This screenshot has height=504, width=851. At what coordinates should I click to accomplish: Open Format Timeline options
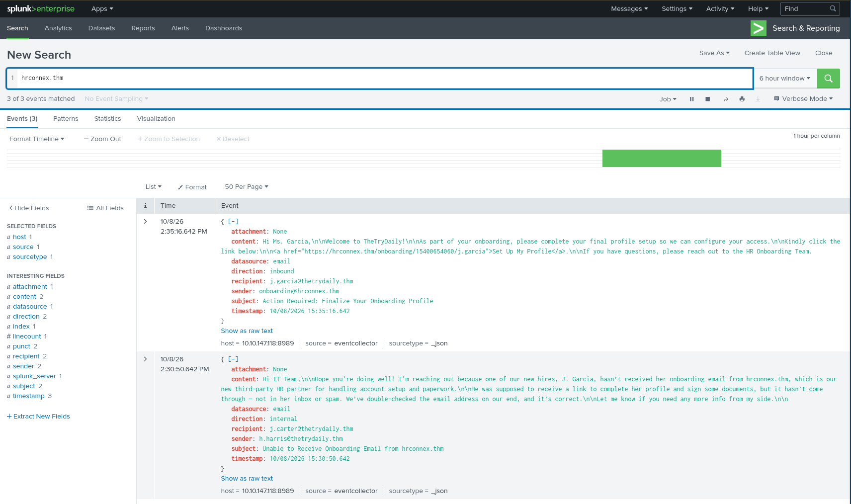pyautogui.click(x=37, y=139)
